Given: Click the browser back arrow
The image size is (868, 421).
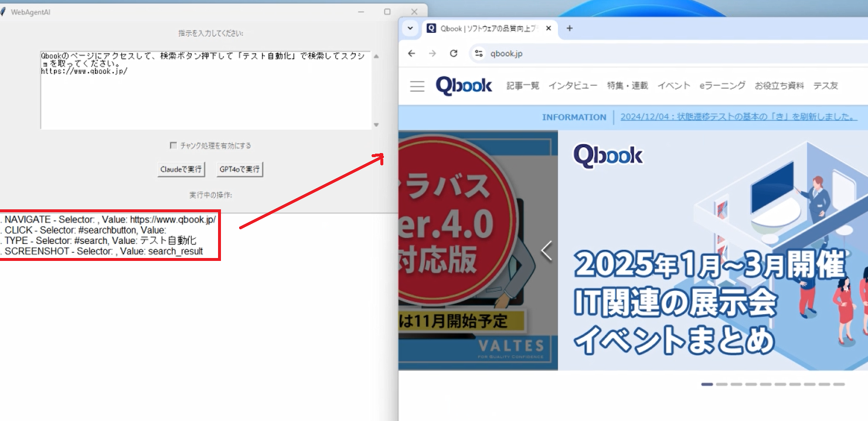Looking at the screenshot, I should point(412,53).
